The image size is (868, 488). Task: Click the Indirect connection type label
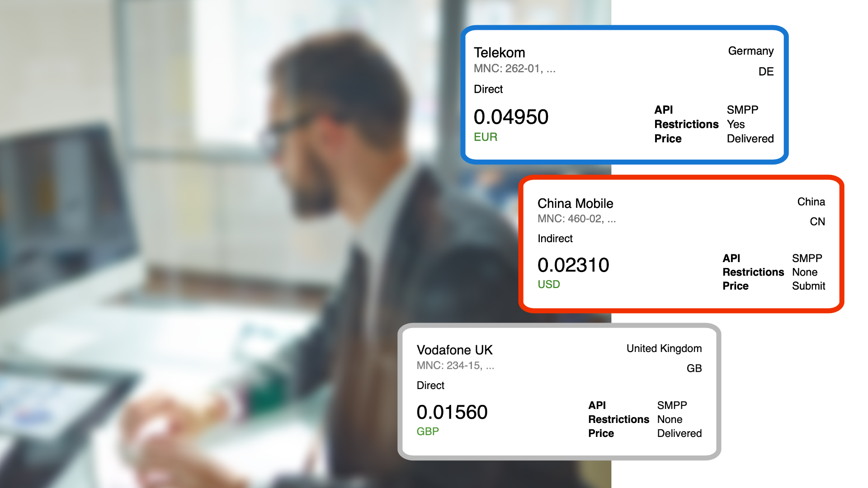tap(555, 239)
